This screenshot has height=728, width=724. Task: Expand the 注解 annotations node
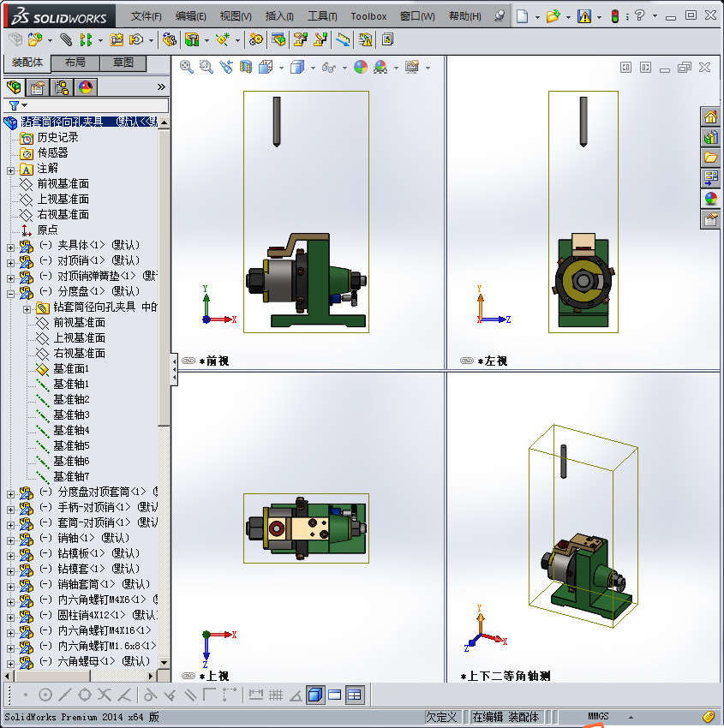pos(10,170)
